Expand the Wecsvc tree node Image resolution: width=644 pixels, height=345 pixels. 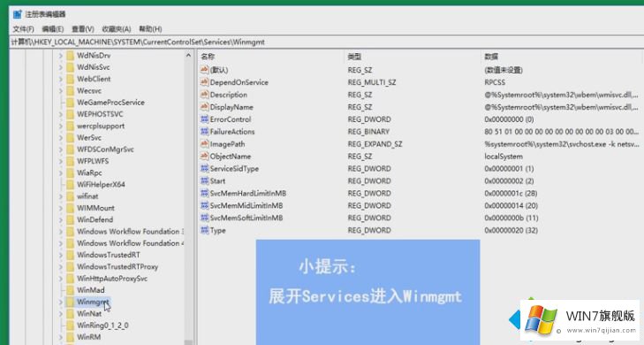coord(60,91)
